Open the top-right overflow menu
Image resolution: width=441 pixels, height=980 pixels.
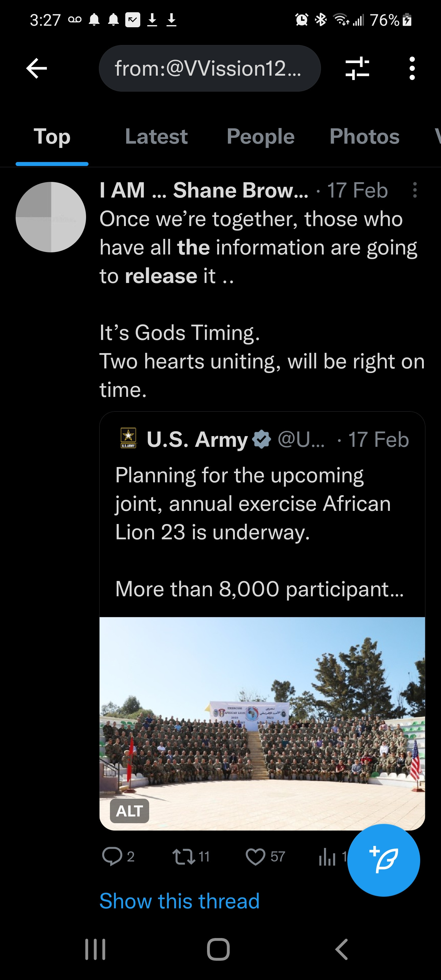pyautogui.click(x=412, y=69)
